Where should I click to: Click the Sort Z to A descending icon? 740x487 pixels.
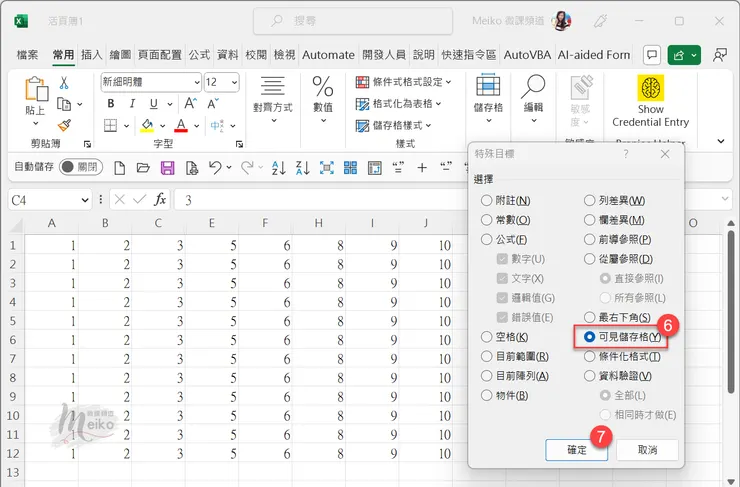coord(303,168)
